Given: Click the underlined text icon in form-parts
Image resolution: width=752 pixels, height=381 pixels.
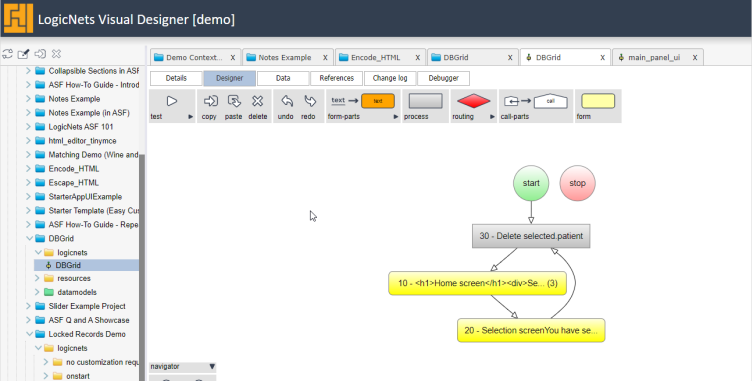Looking at the screenshot, I should click(x=338, y=100).
